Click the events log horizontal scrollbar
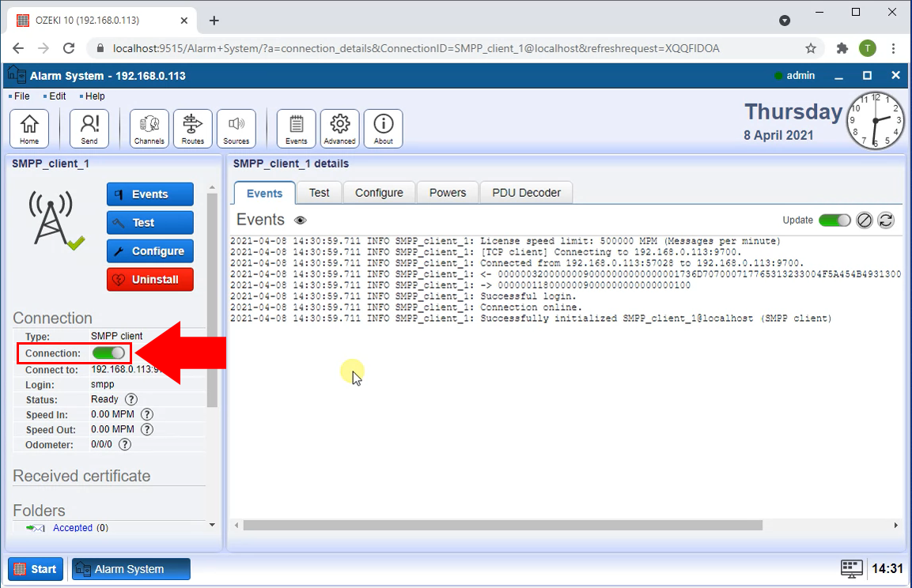Image resolution: width=912 pixels, height=588 pixels. coord(502,526)
